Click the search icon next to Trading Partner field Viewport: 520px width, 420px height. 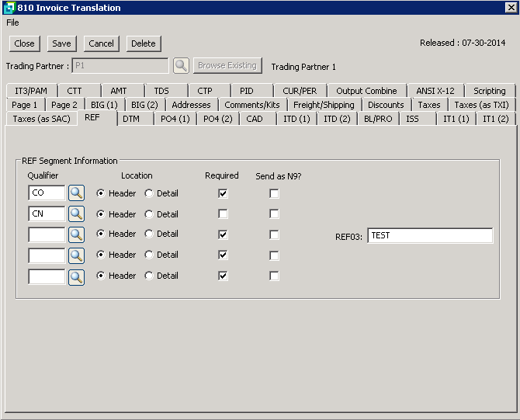pos(180,66)
